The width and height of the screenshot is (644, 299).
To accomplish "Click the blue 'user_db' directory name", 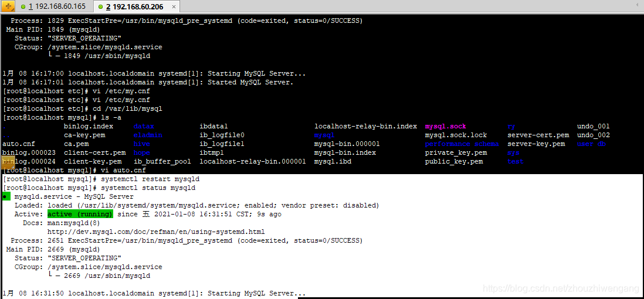I will [591, 144].
